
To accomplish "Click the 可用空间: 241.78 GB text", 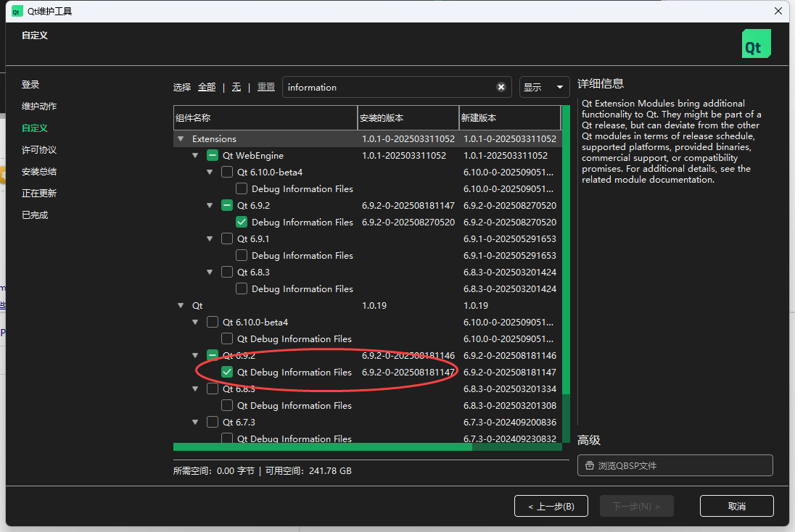I will click(x=308, y=470).
